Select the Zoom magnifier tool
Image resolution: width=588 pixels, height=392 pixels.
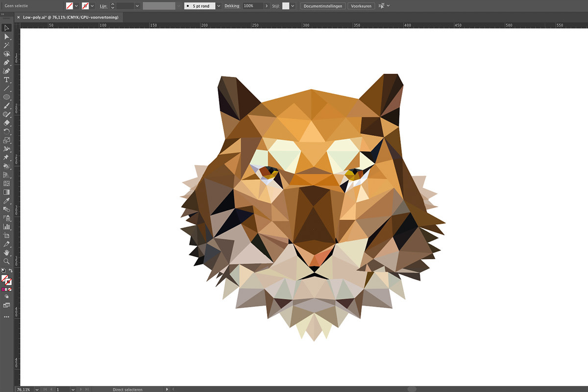click(6, 261)
